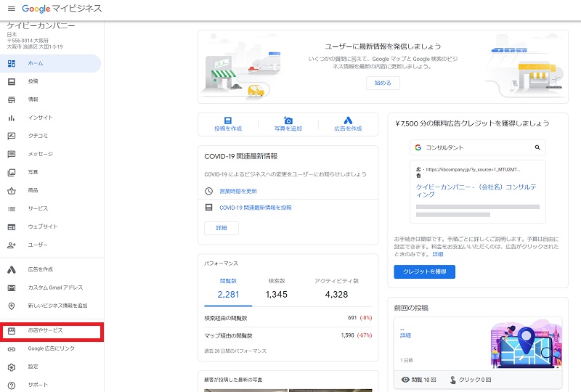Click 写真を追加 shortcut
This screenshot has height=392, width=581.
point(288,124)
